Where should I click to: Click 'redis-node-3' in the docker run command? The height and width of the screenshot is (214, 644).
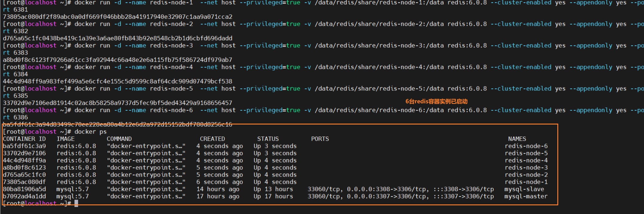[x=171, y=45]
